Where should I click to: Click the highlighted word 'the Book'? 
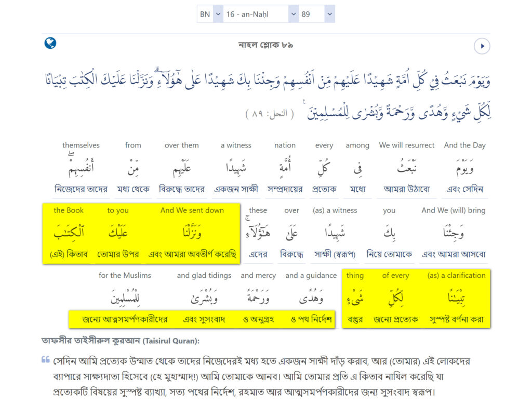(69, 233)
